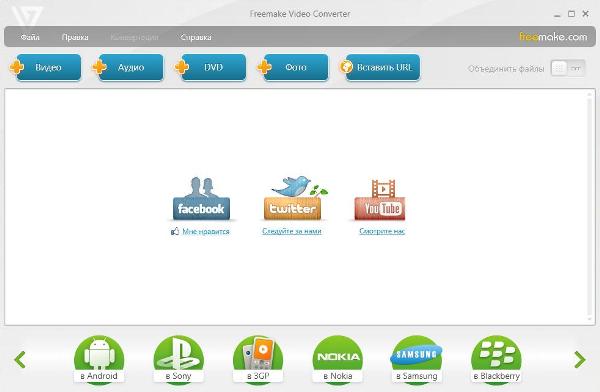The height and width of the screenshot is (392, 600).
Task: Open the Конвертация menu
Action: tap(134, 37)
